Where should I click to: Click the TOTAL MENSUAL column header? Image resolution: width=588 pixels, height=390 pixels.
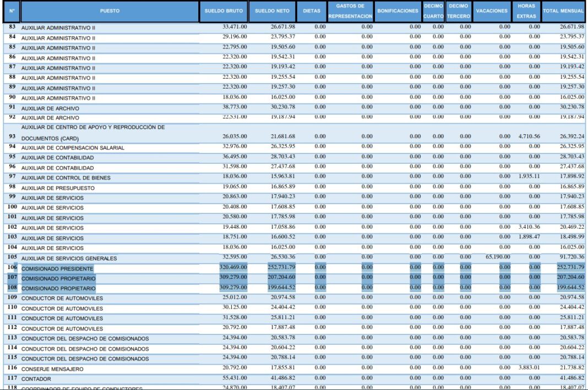[x=563, y=12]
